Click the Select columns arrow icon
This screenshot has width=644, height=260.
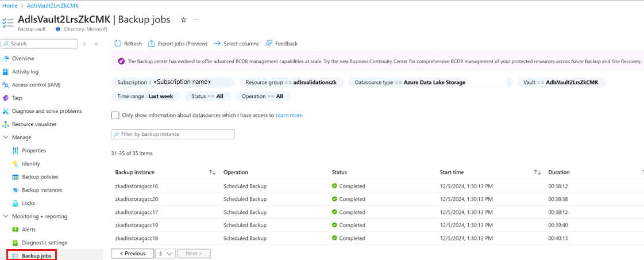pyautogui.click(x=217, y=44)
